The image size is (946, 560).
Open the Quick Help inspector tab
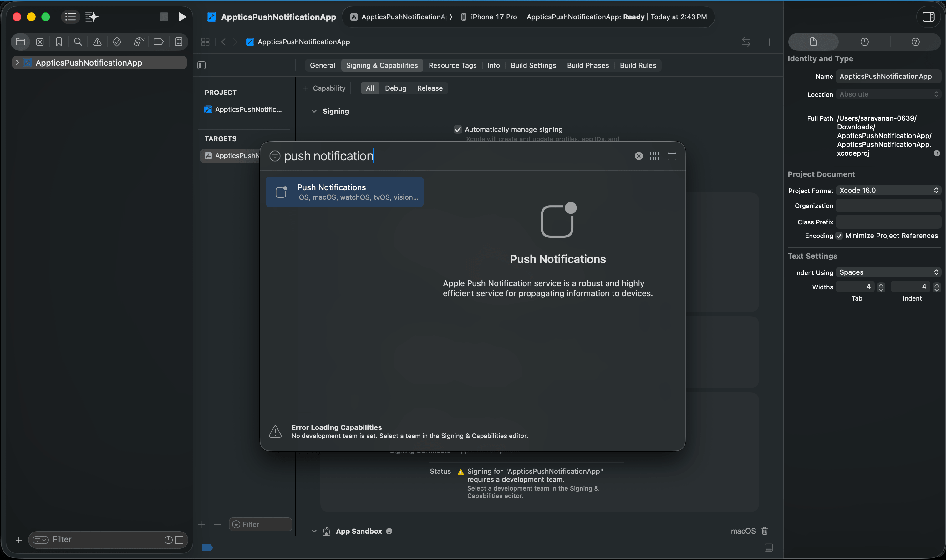coord(915,42)
